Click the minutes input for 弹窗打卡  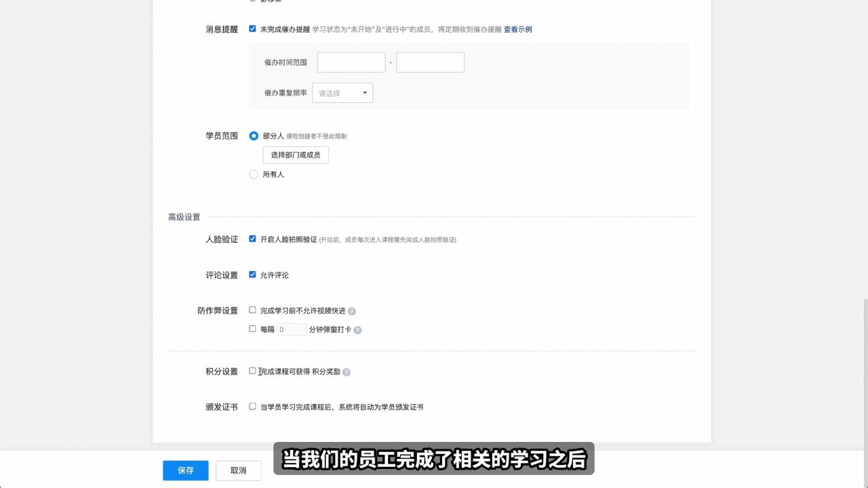292,329
